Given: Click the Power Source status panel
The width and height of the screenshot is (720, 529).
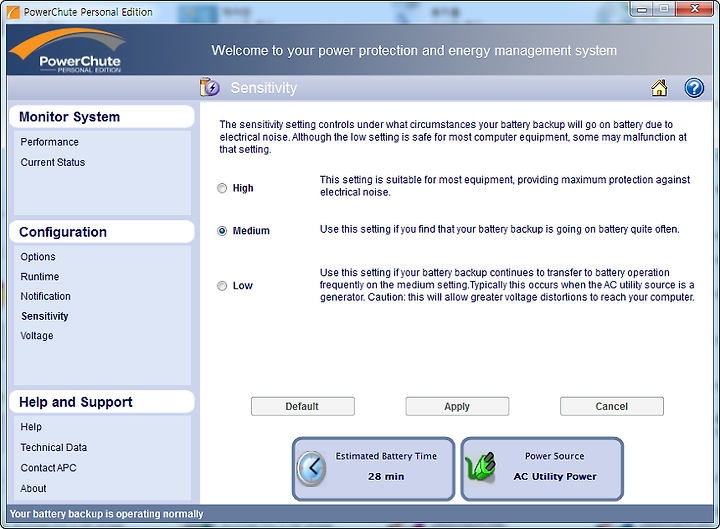Looking at the screenshot, I should click(542, 468).
